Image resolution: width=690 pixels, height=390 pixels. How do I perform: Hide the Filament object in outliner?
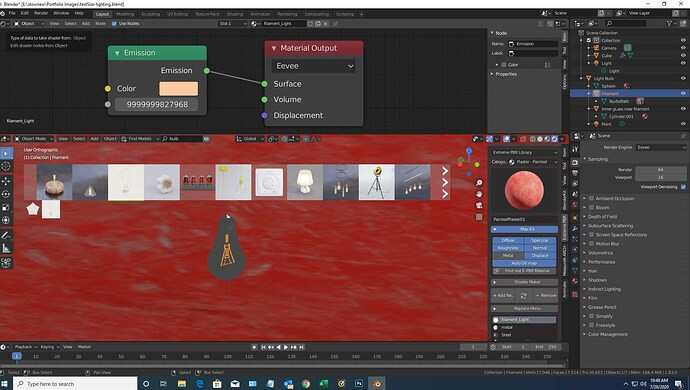[x=683, y=93]
